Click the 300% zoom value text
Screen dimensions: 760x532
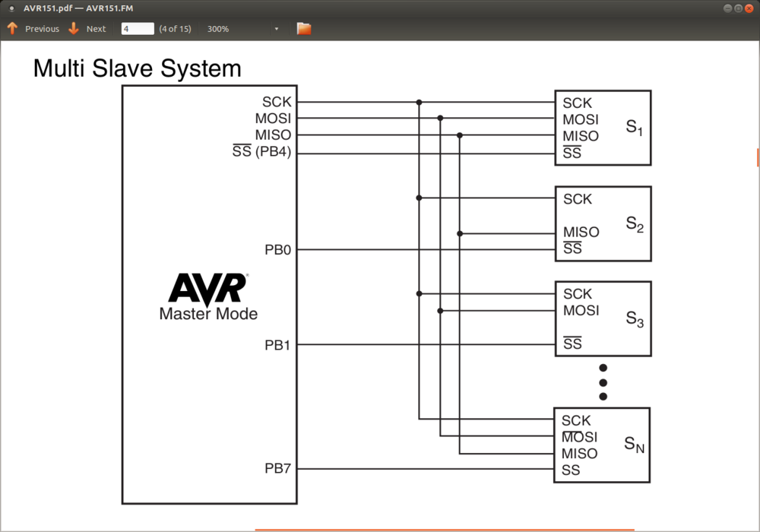click(218, 29)
